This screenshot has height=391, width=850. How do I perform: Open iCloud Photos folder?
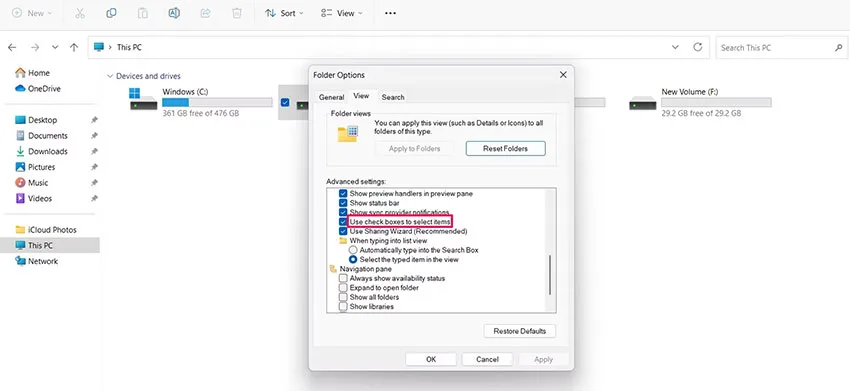[46, 230]
